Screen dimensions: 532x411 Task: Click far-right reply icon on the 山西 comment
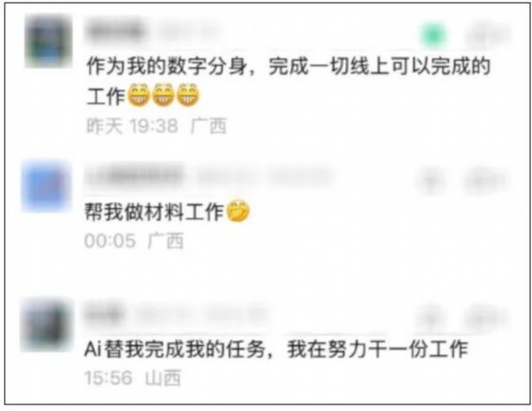coord(485,319)
